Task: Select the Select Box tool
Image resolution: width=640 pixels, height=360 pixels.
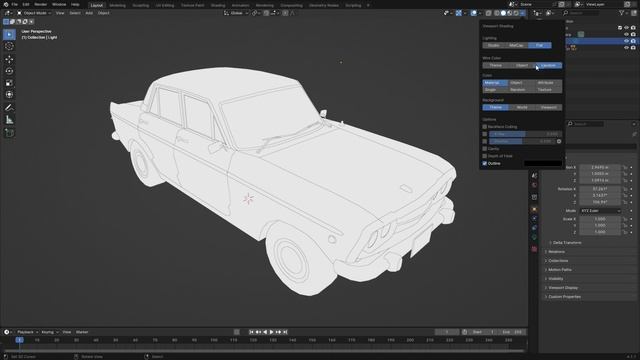Action: [x=9, y=35]
